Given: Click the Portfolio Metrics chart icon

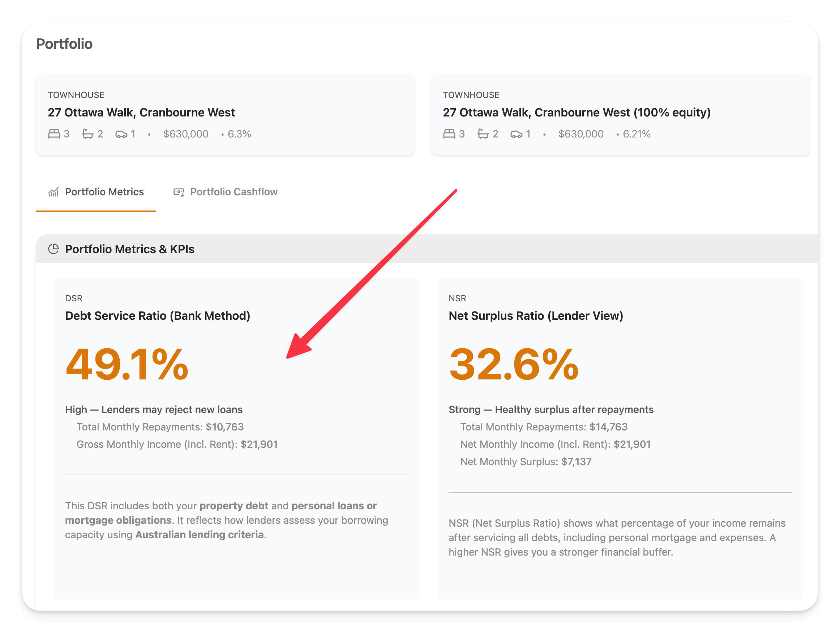Looking at the screenshot, I should tap(53, 192).
